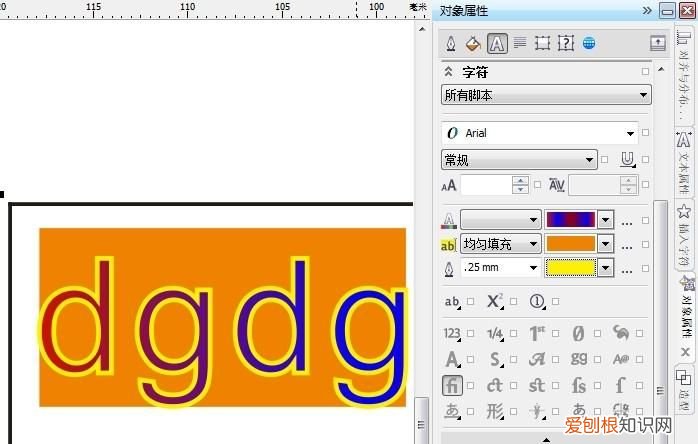Image resolution: width=698 pixels, height=444 pixels.
Task: Click the 1/4 fraction style icon
Action: tap(495, 333)
